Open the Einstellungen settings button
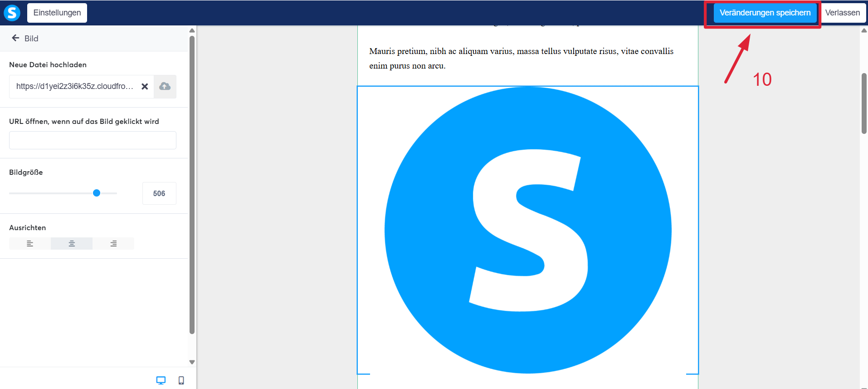This screenshot has width=868, height=389. point(57,13)
